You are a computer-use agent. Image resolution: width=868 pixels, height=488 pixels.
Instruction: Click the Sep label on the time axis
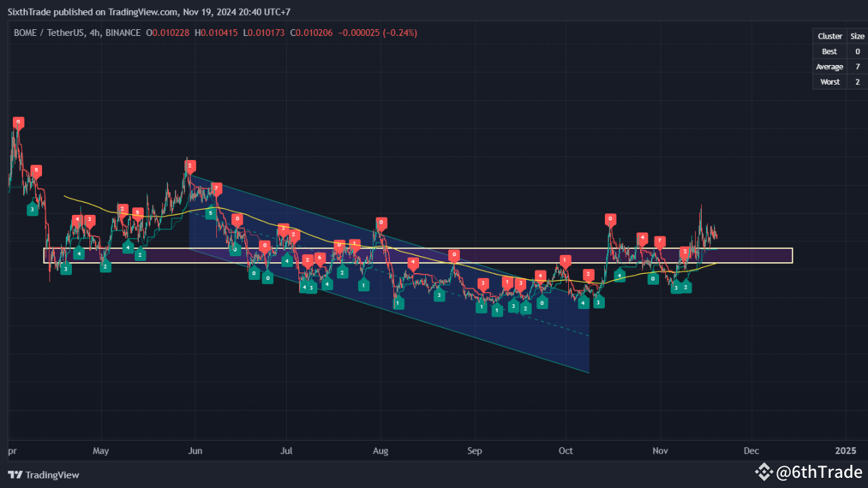(x=474, y=451)
